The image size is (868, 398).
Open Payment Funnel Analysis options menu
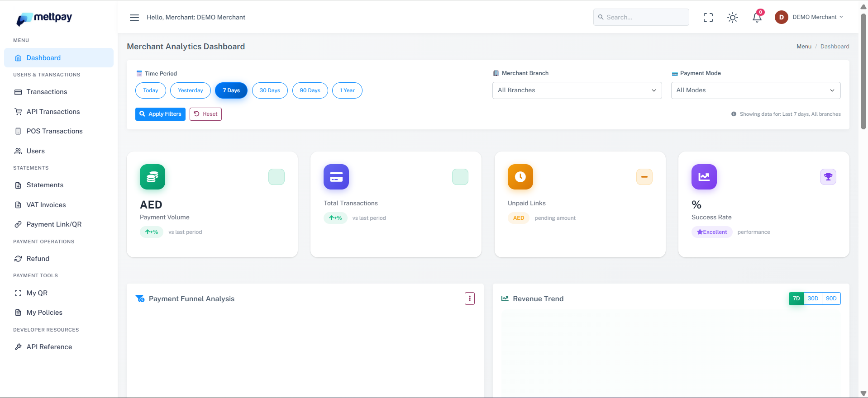point(470,298)
